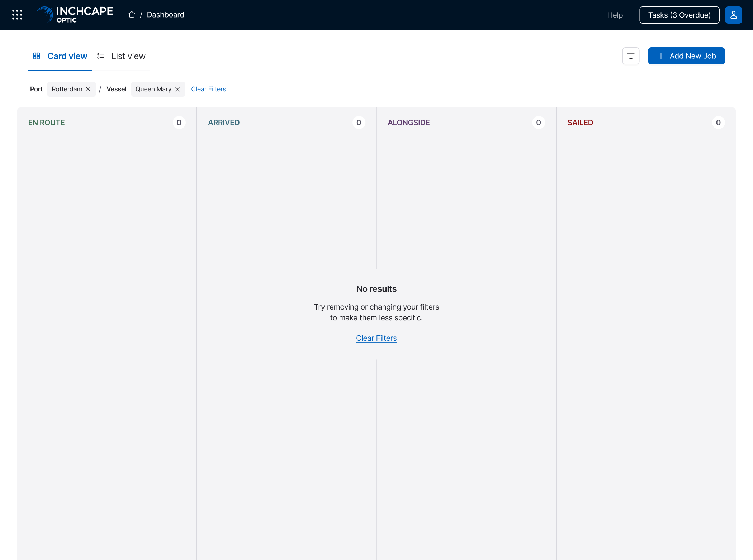This screenshot has height=560, width=753.
Task: Click the Port filter label
Action: 36,89
